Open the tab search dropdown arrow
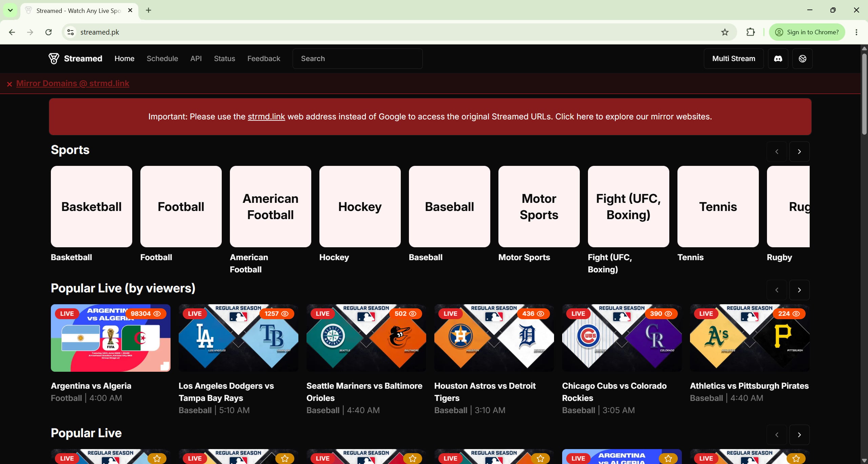The image size is (868, 464). 10,10
